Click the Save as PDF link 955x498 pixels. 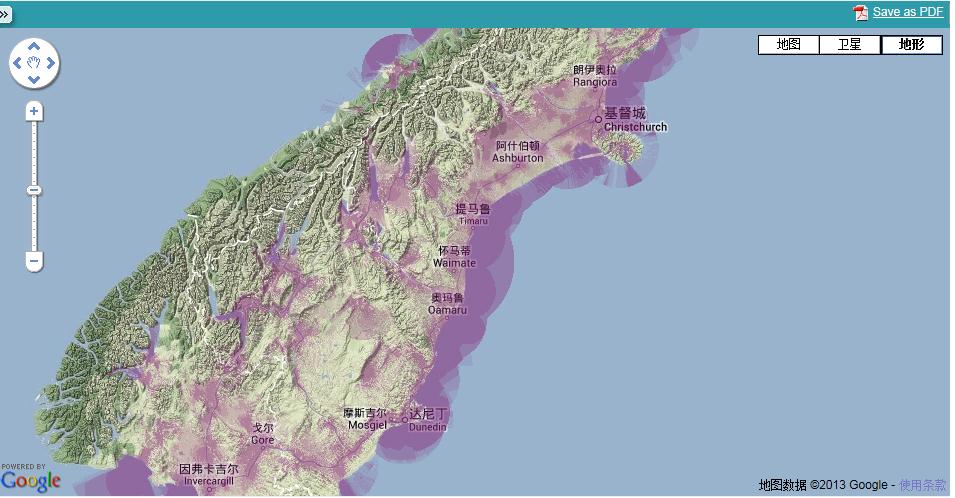click(x=907, y=12)
